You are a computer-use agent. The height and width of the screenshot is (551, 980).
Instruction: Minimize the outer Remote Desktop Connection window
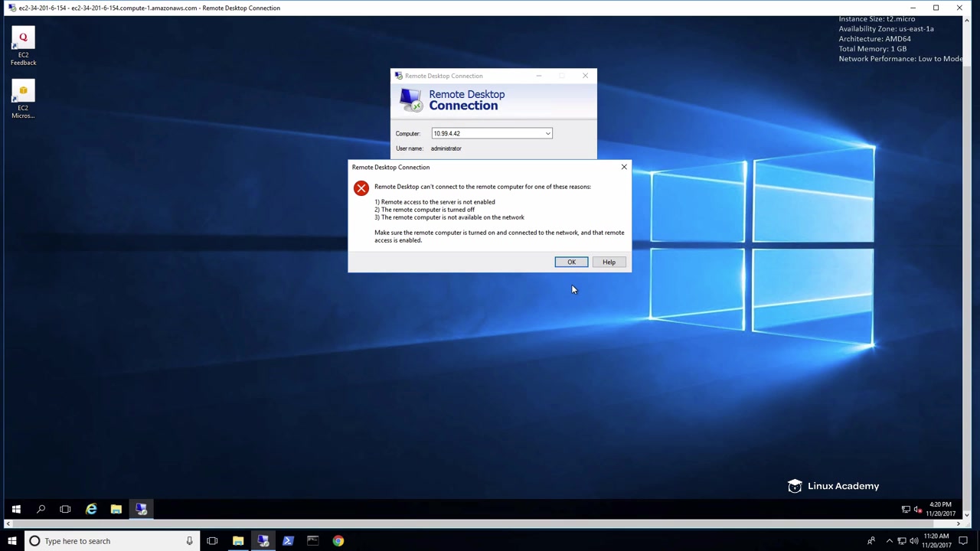[x=913, y=8]
